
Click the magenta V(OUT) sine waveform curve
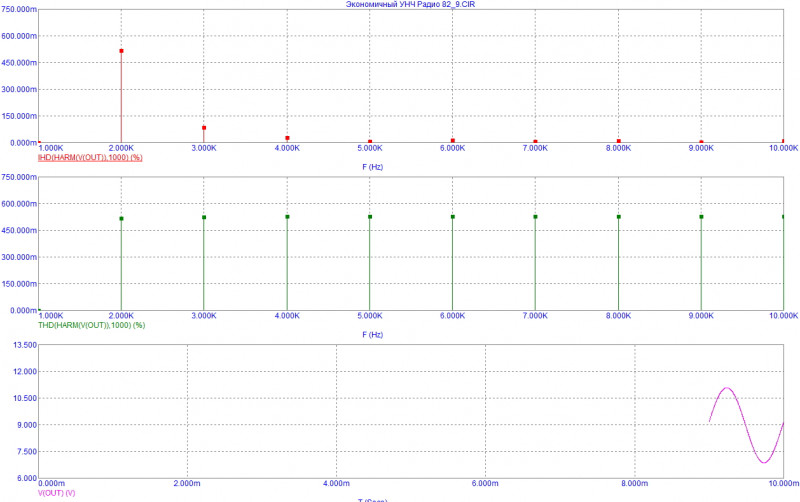745,425
